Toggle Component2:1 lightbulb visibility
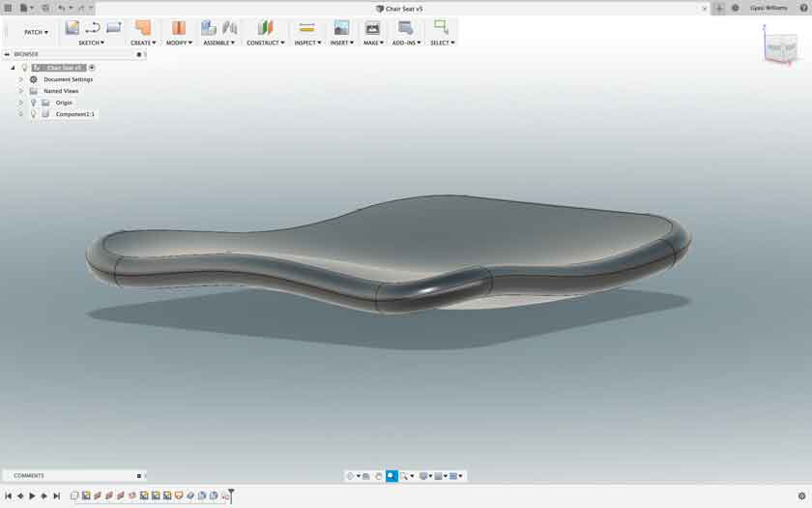The image size is (812, 508). click(x=34, y=114)
